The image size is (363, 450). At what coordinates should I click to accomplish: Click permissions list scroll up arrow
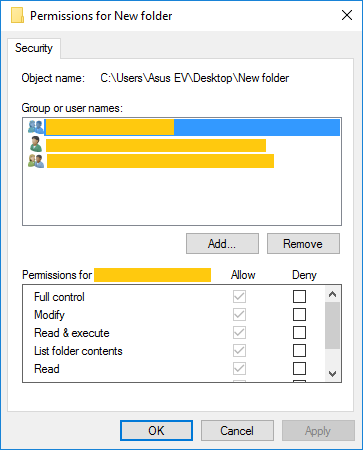coord(332,294)
